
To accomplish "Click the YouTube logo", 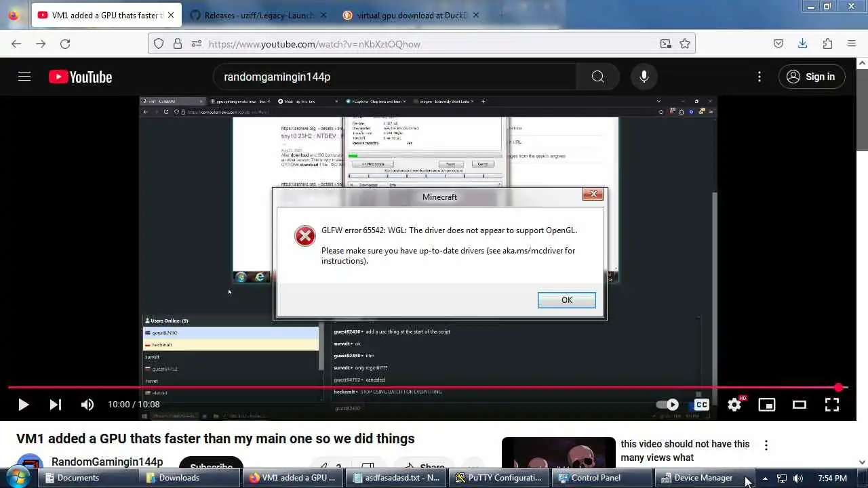I will (x=80, y=77).
